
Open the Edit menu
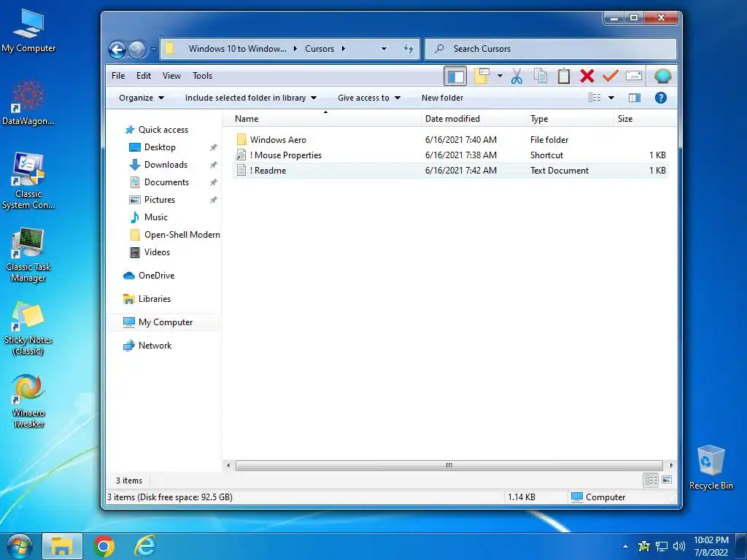coord(144,76)
